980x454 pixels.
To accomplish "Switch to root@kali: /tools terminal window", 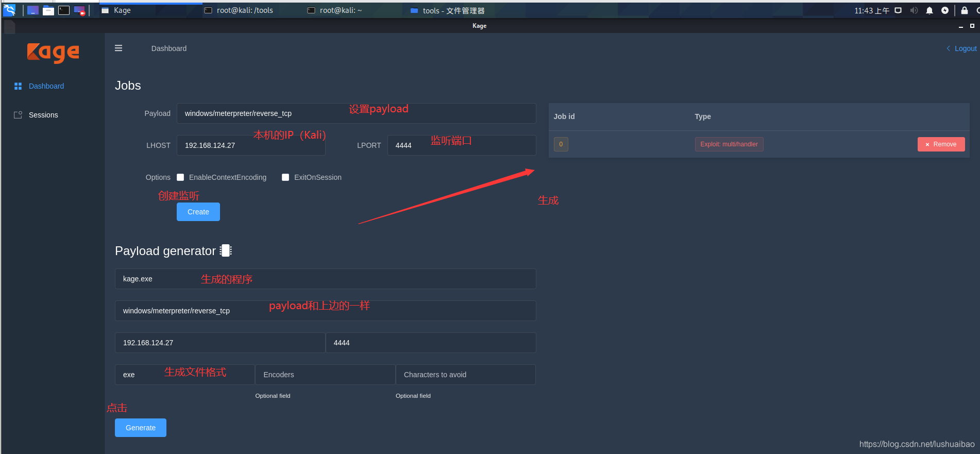I will 254,10.
